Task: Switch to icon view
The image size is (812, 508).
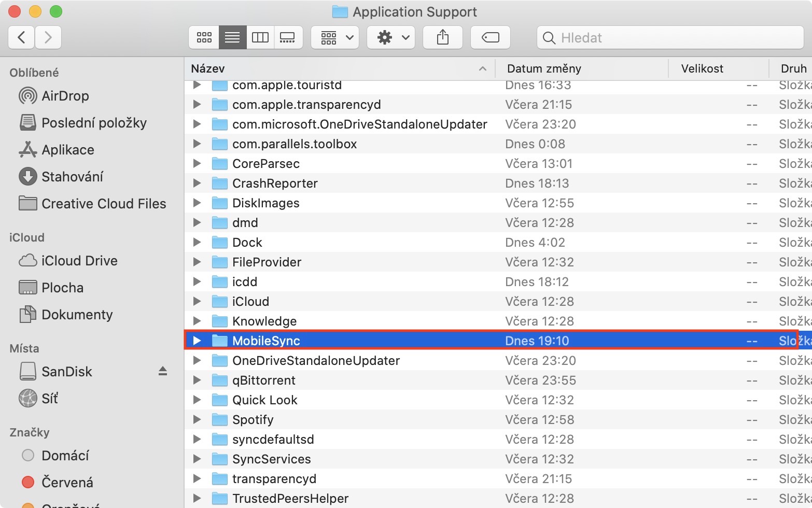Action: [204, 37]
